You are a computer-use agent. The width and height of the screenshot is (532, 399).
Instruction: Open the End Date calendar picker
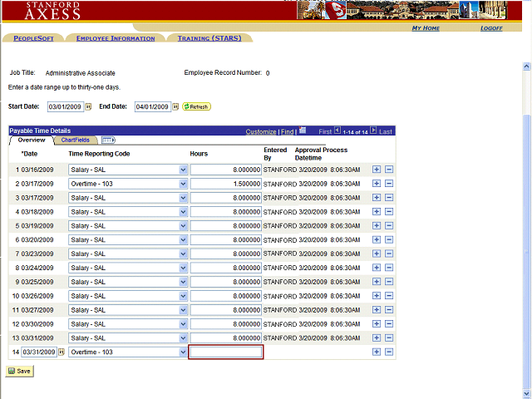pyautogui.click(x=175, y=107)
